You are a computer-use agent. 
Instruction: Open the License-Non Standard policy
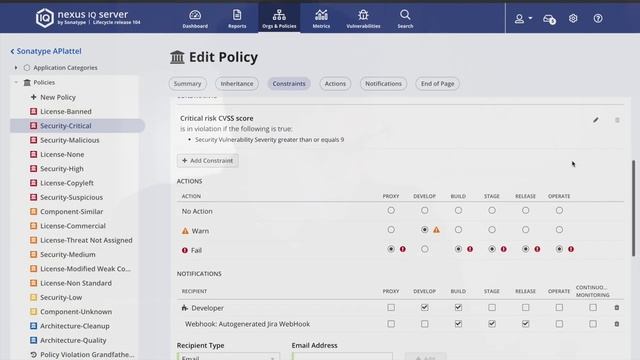pyautogui.click(x=76, y=283)
